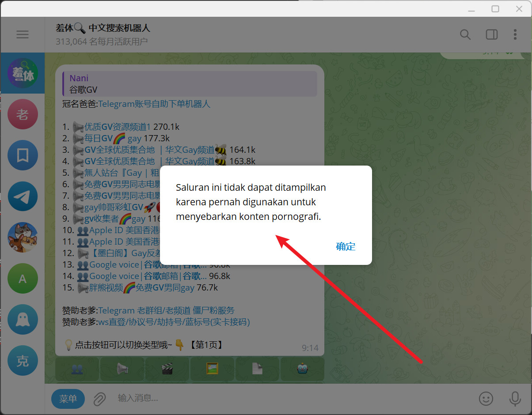Click 确定 to dismiss the dialog
Screen dimensions: 532x415
pyautogui.click(x=346, y=246)
